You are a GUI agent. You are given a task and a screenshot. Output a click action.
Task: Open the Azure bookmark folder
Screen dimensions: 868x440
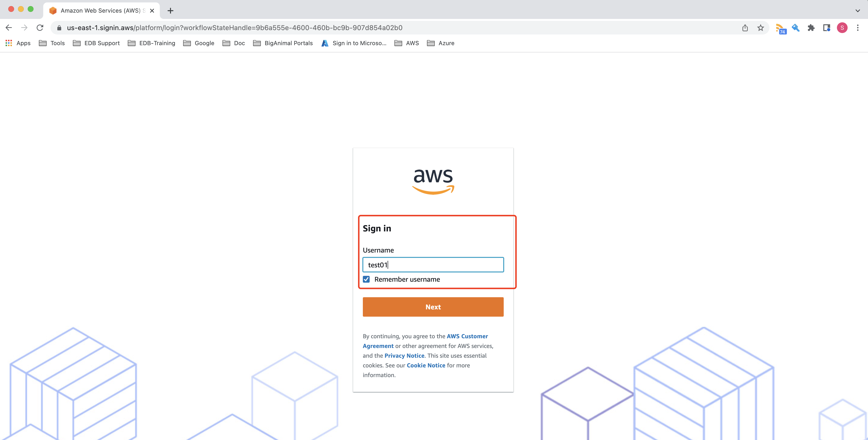(441, 43)
